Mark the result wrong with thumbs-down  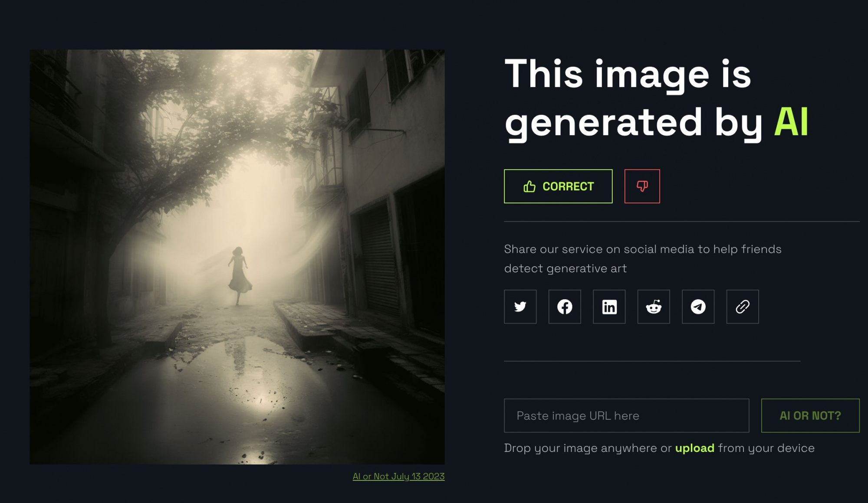(642, 186)
